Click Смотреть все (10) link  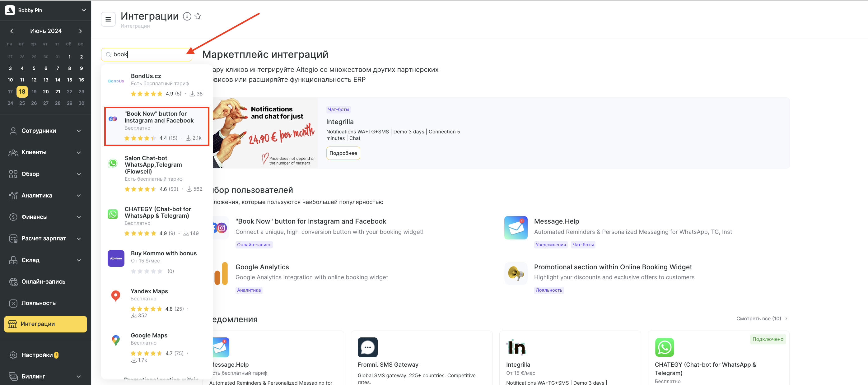[761, 319]
